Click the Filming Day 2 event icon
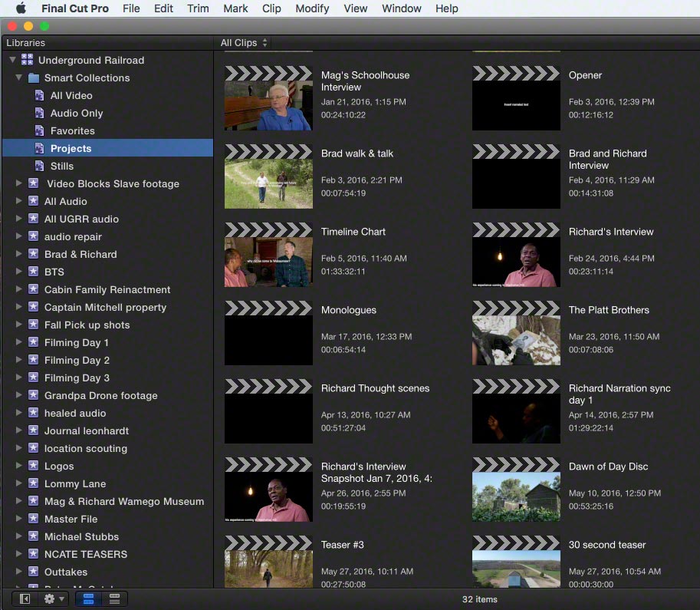The image size is (700, 610). tap(34, 360)
